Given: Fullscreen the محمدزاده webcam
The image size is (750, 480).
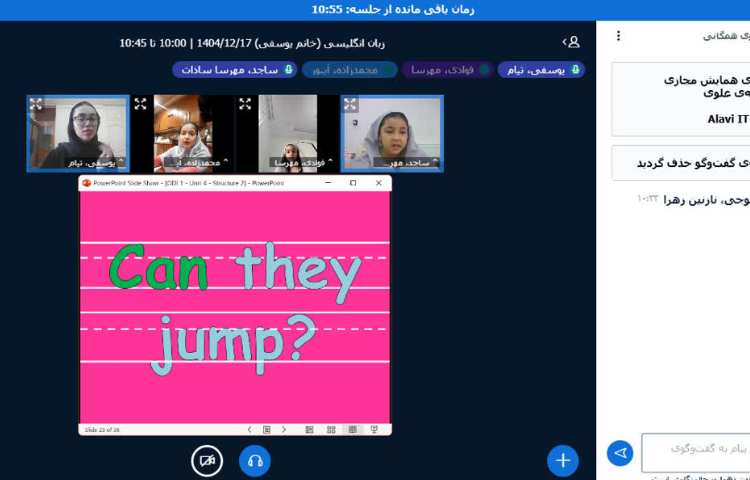Looking at the screenshot, I should (140, 104).
